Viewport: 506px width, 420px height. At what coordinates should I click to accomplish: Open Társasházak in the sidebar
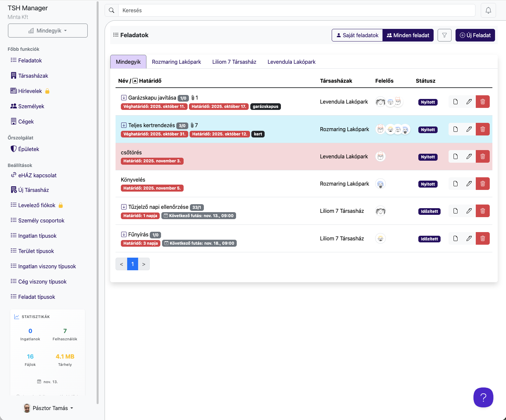tap(33, 76)
